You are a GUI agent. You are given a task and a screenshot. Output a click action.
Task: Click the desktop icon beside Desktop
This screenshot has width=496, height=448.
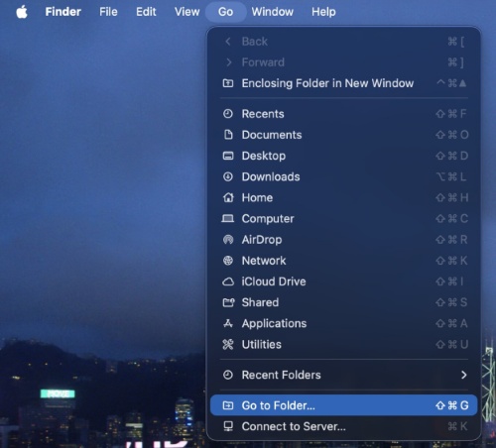(x=228, y=156)
